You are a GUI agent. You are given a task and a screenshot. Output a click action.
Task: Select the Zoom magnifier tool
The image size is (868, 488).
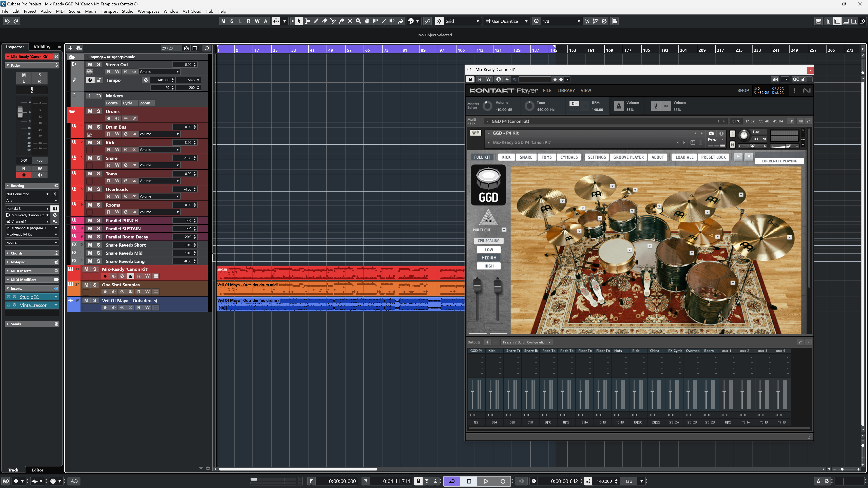pyautogui.click(x=358, y=21)
